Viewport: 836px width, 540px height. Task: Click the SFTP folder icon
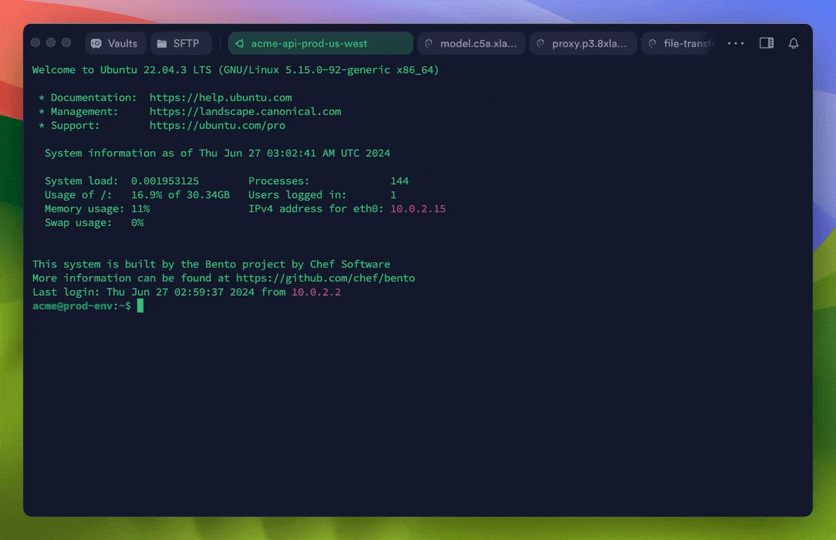pos(162,44)
